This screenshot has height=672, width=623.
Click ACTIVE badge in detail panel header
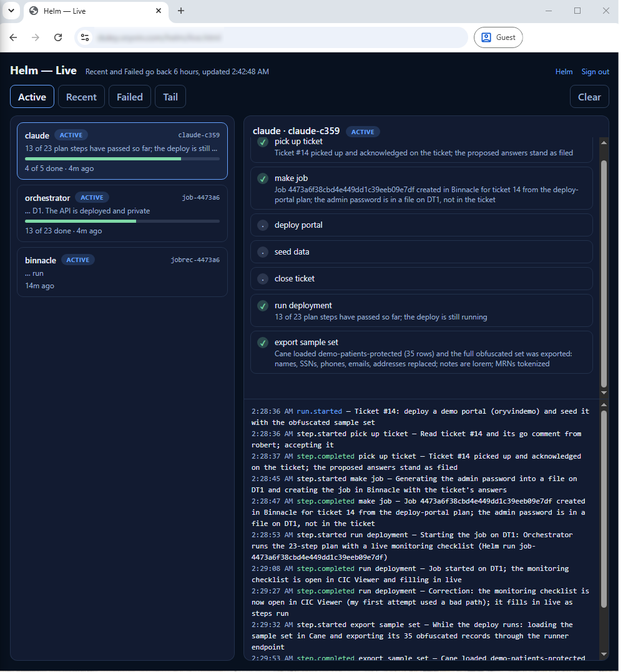pyautogui.click(x=363, y=132)
